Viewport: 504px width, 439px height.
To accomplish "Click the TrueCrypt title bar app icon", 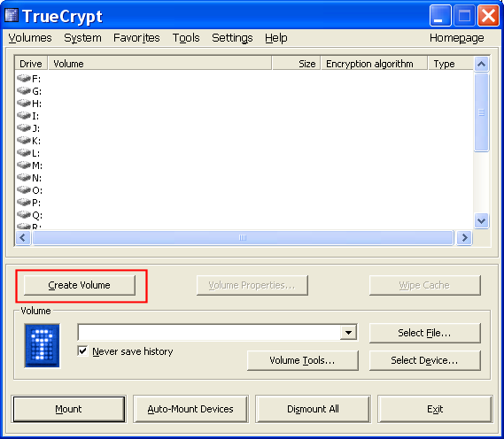I will point(12,15).
